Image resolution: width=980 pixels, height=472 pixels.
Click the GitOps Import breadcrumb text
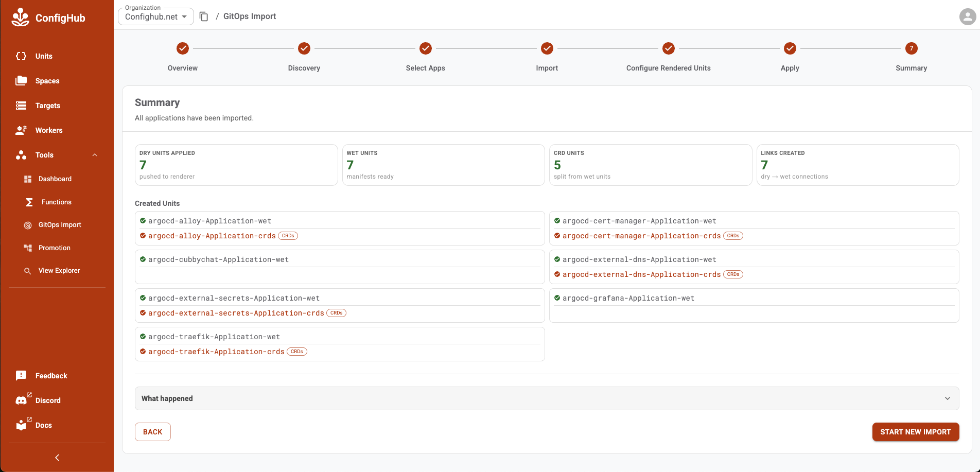pos(250,16)
